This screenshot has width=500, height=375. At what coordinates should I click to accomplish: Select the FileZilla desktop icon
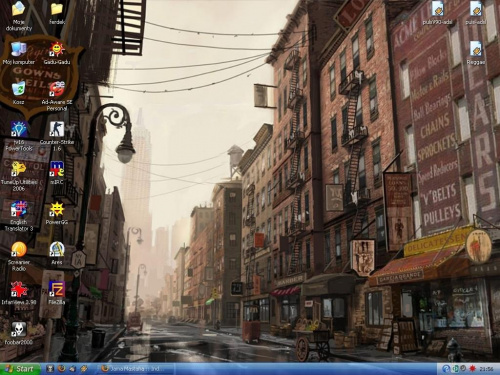click(x=57, y=293)
